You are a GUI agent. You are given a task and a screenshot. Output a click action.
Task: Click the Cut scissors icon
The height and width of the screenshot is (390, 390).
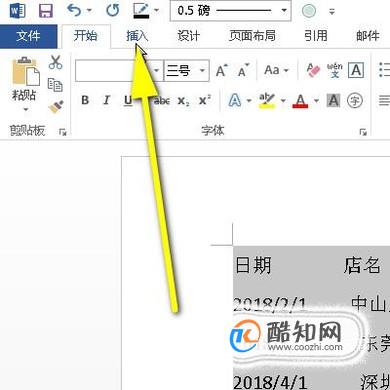point(55,62)
